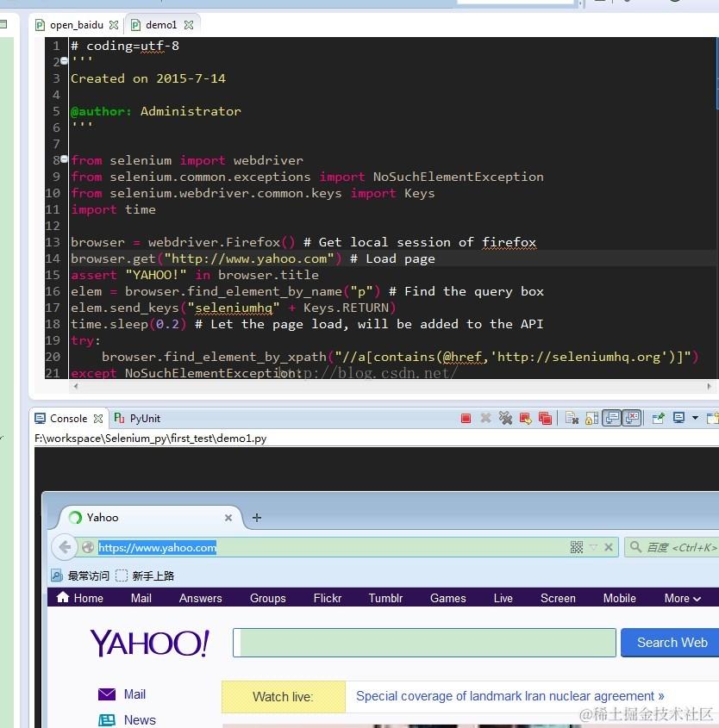Open URL history dropdown in Firefox
Viewport: 719px width, 728px height.
593,547
